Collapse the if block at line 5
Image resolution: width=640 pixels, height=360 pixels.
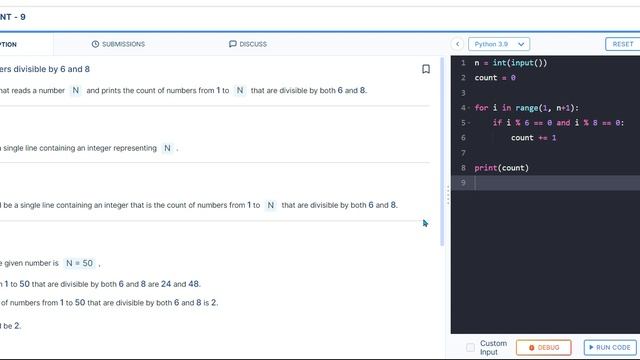(x=469, y=123)
